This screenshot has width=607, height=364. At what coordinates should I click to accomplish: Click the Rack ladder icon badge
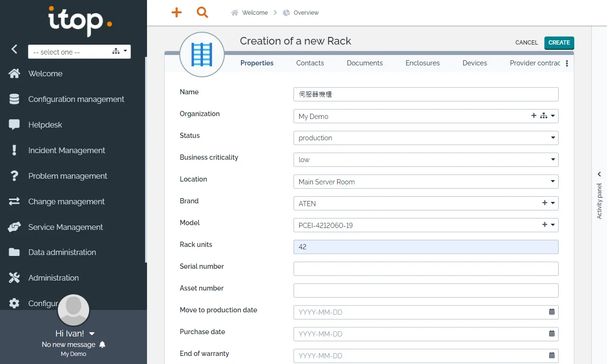[x=202, y=55]
